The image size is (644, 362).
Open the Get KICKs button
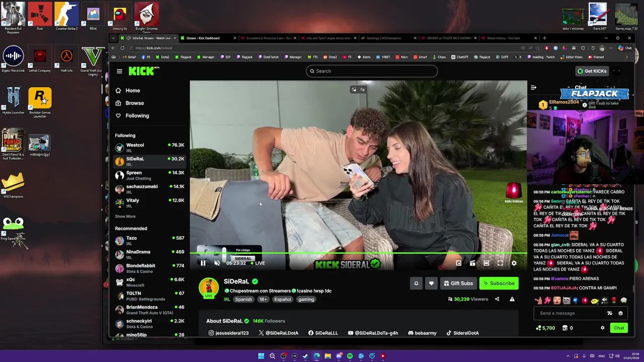pos(592,71)
